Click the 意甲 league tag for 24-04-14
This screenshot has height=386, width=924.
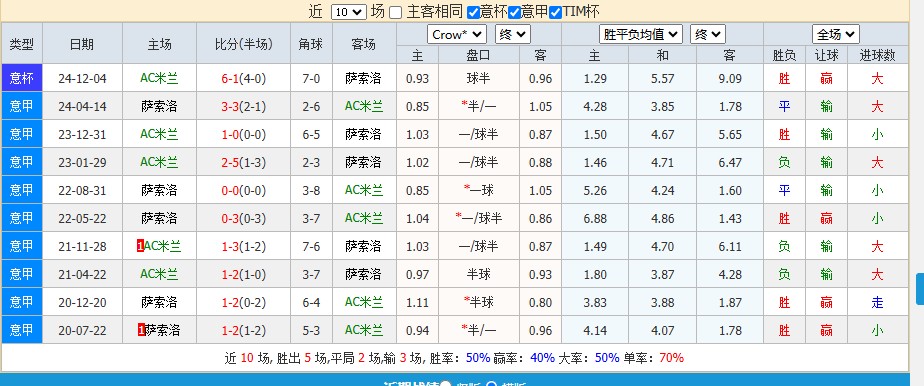(22, 106)
